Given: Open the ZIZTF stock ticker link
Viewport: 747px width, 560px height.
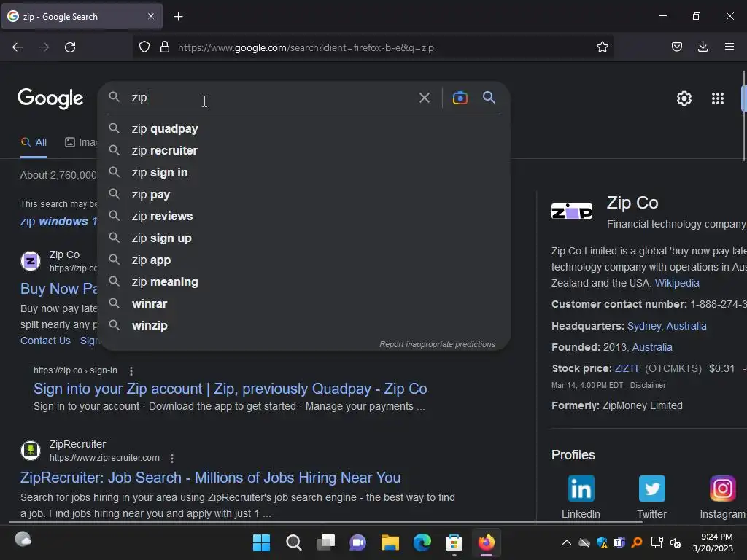Looking at the screenshot, I should tap(628, 368).
